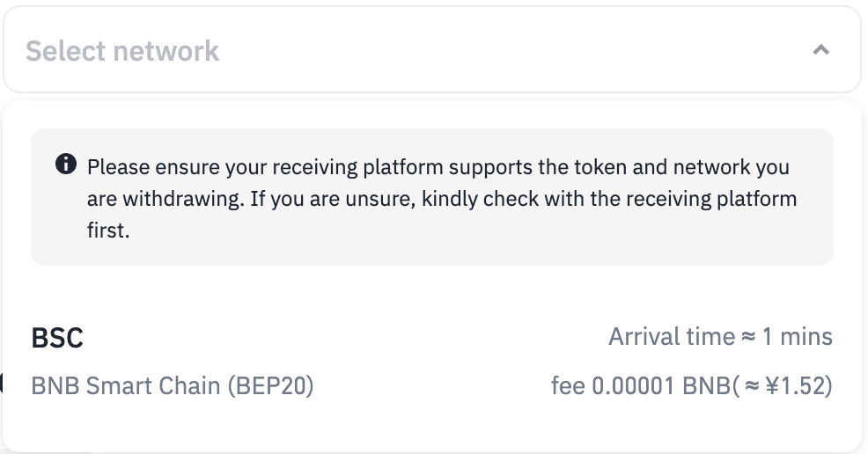Click the receiving platform warning message text
This screenshot has width=868, height=454.
440,199
